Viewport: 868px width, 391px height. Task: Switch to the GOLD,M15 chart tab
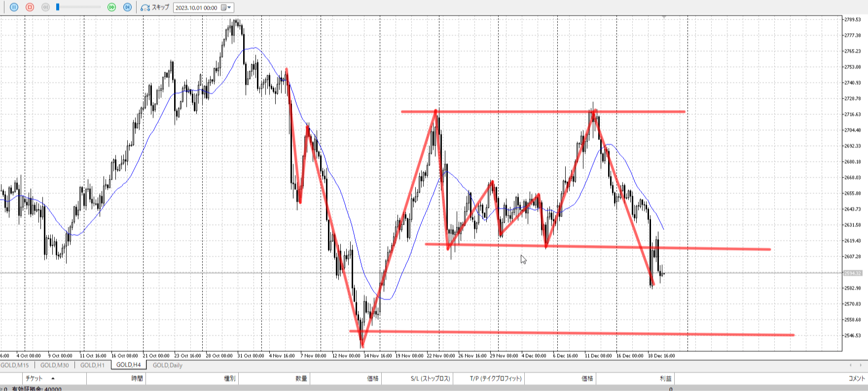tap(15, 365)
